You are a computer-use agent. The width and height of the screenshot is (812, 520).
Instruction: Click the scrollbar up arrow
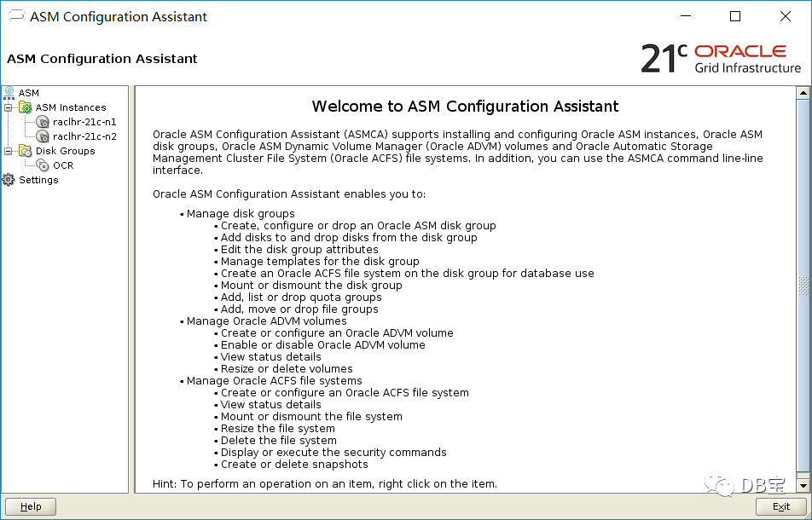coord(803,93)
